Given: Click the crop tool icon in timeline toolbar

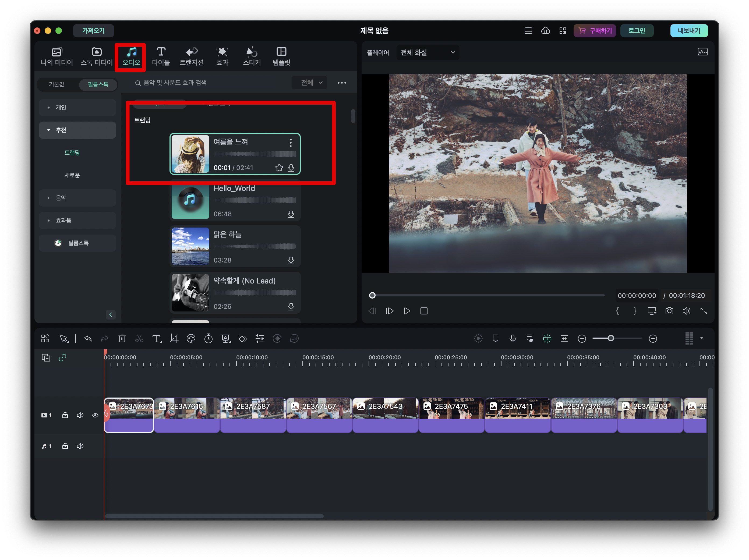Looking at the screenshot, I should 174,338.
